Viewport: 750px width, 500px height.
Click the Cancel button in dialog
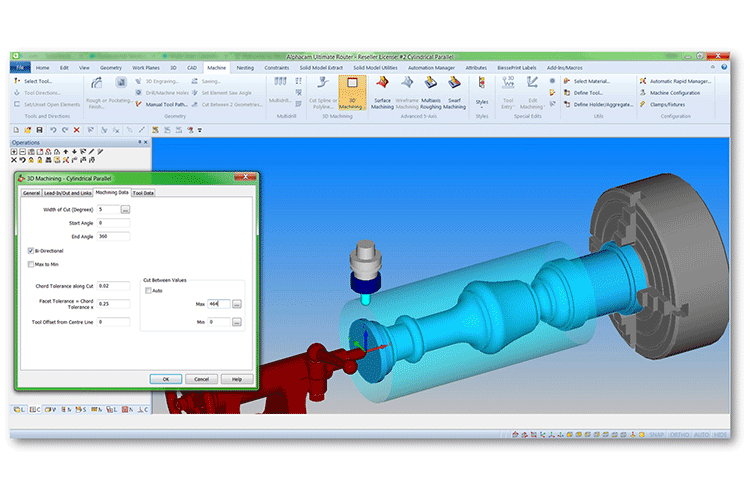[x=201, y=379]
